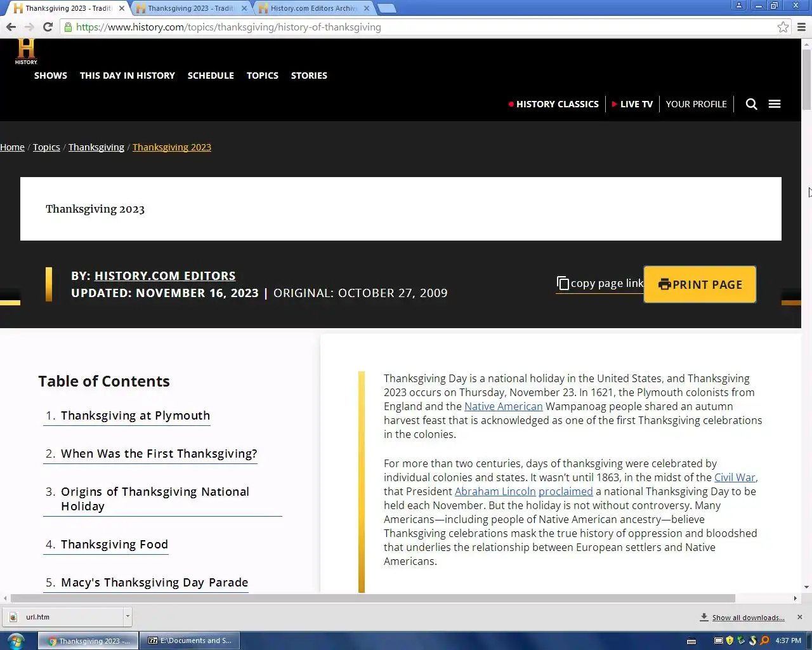
Task: Open the Chrome menu (three bars) icon
Action: [801, 27]
